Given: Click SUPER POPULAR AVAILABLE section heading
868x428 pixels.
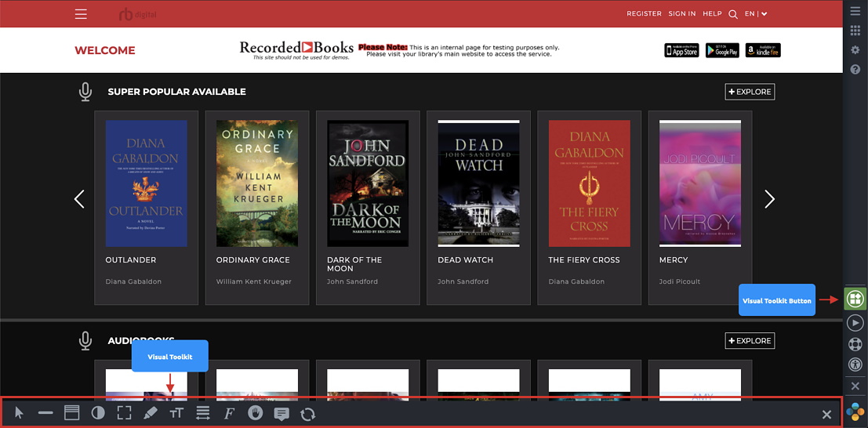Looking at the screenshot, I should [x=176, y=92].
